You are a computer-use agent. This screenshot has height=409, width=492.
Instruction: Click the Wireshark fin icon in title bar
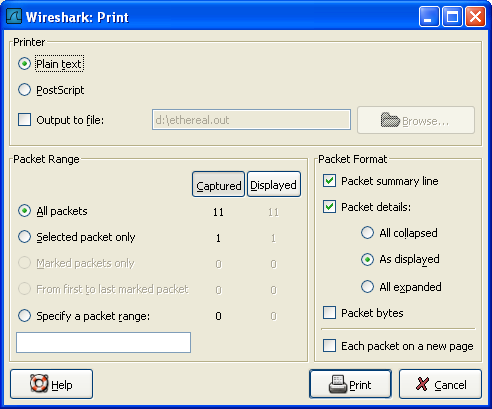(x=14, y=16)
